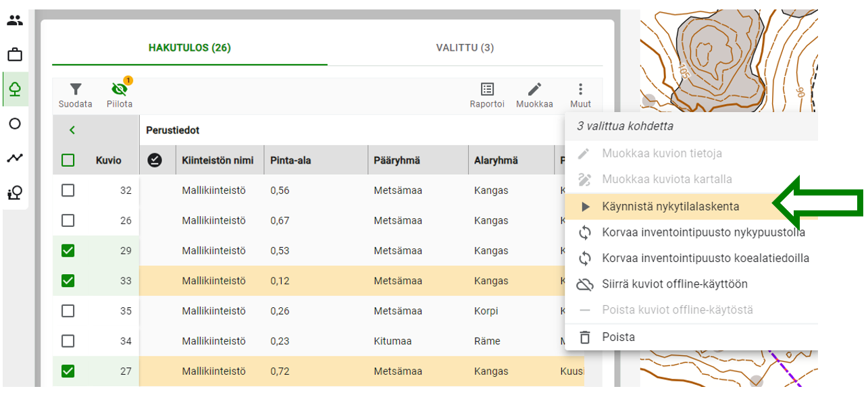Choose Siirrä kuviot offline-käyttöön
The image size is (868, 393).
click(x=691, y=284)
